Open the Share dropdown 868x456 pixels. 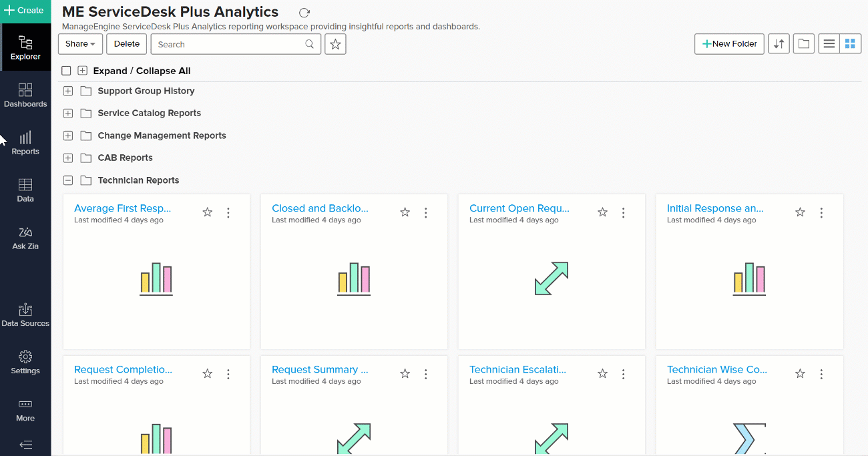point(80,44)
